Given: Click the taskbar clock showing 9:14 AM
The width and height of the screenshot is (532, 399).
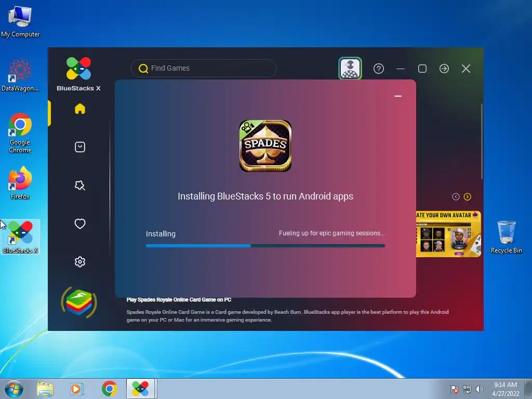Looking at the screenshot, I should click(x=506, y=389).
